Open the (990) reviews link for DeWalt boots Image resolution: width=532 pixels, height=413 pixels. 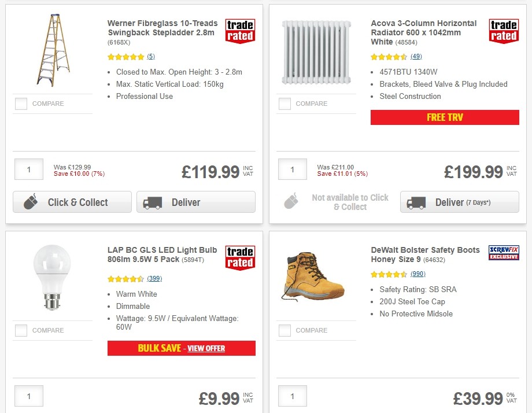point(418,274)
